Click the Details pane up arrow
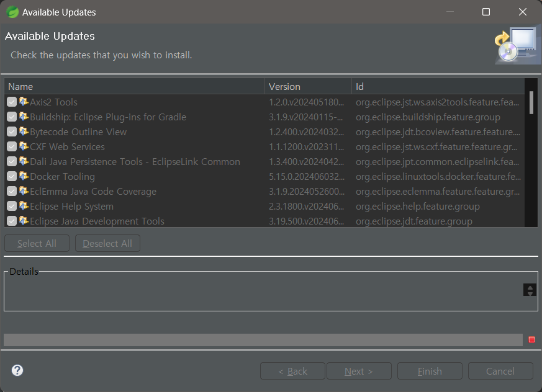This screenshot has height=392, width=542. [530, 287]
